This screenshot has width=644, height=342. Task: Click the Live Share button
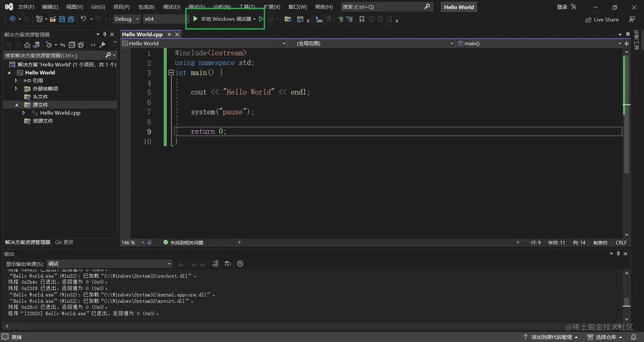click(602, 20)
